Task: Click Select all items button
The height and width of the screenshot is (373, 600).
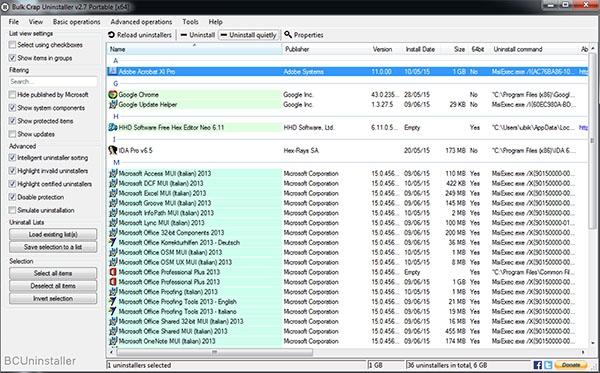Action: pos(53,273)
